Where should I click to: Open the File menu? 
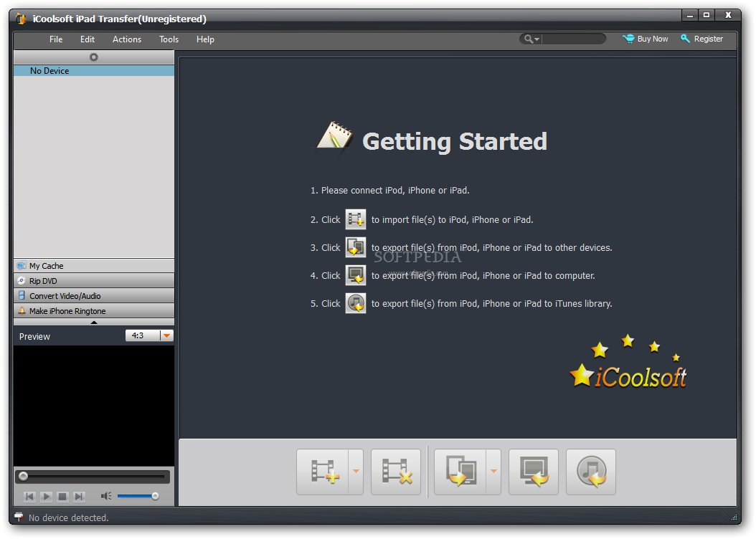(x=56, y=39)
